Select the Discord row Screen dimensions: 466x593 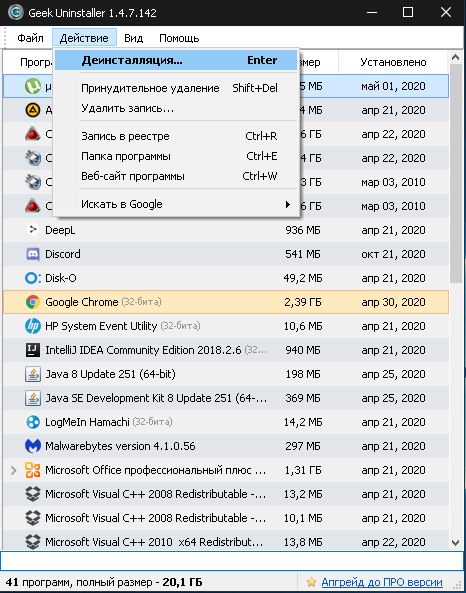(x=226, y=254)
